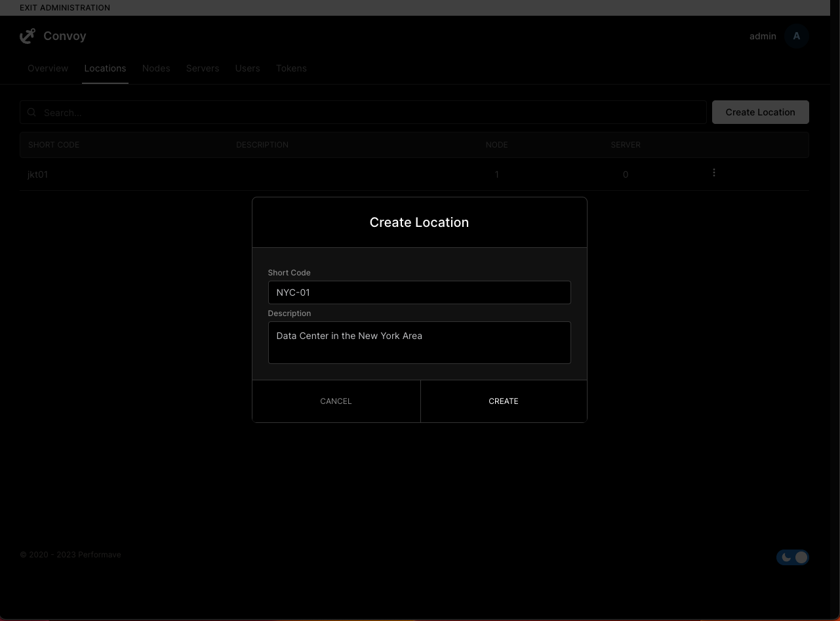Select the Locations tab
The image size is (840, 621).
tap(105, 68)
